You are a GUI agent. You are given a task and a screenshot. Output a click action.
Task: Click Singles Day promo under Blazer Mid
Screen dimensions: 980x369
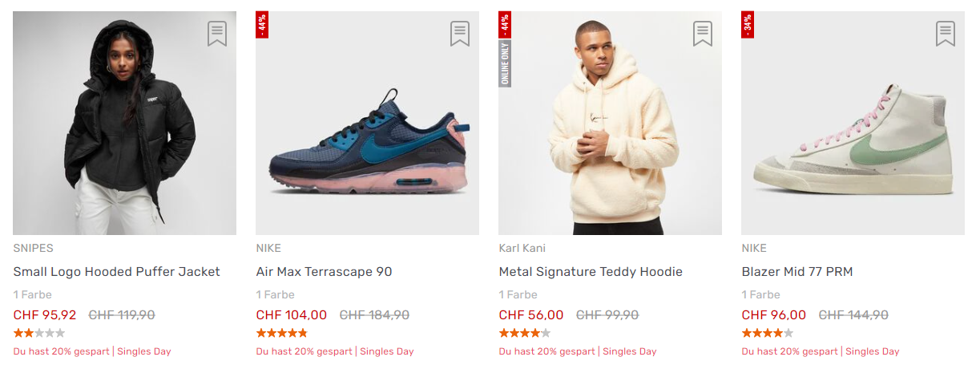872,351
